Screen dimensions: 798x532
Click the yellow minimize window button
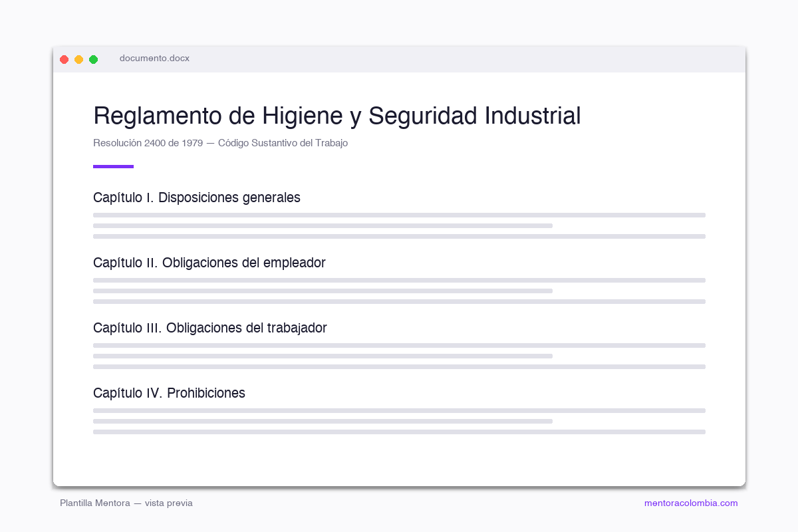tap(79, 59)
